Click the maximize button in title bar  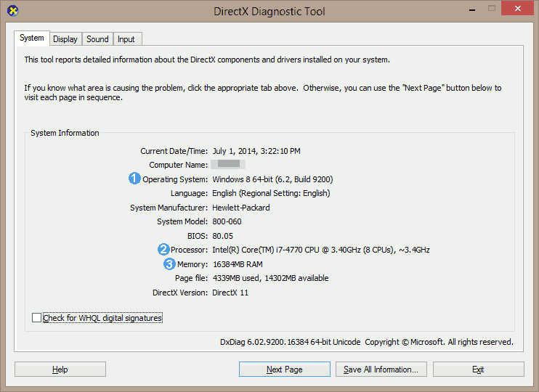tap(492, 8)
